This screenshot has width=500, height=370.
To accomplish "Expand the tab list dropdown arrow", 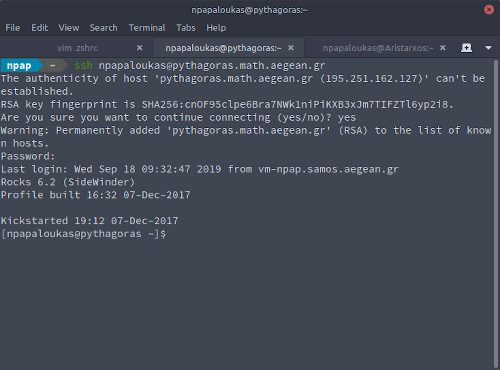I will point(488,48).
